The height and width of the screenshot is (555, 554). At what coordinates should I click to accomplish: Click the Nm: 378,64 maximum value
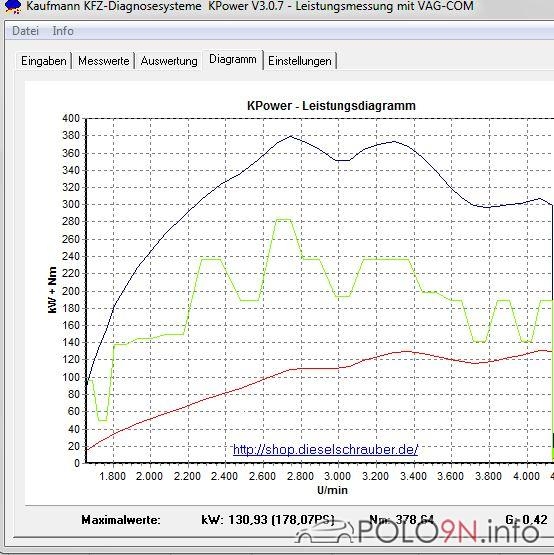[401, 520]
